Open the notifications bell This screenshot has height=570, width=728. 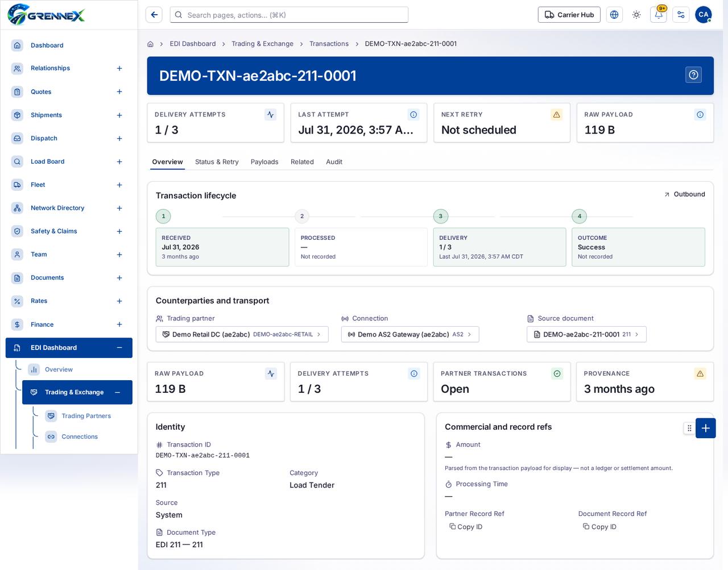point(659,15)
